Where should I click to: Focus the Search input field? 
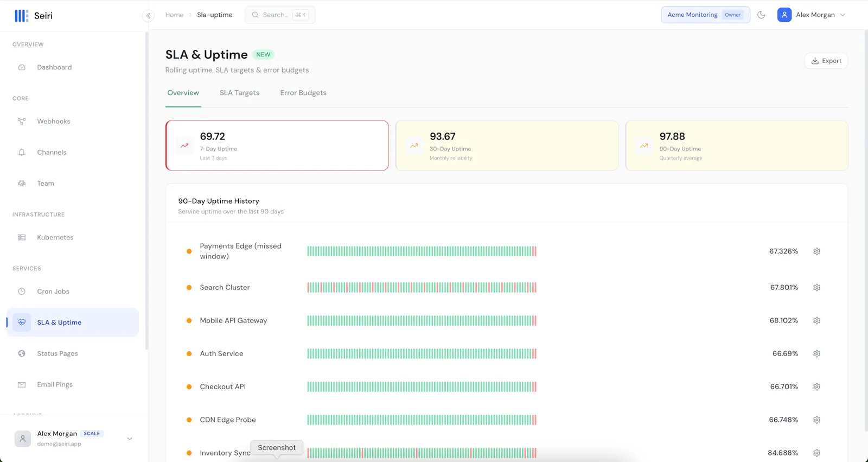click(x=280, y=15)
